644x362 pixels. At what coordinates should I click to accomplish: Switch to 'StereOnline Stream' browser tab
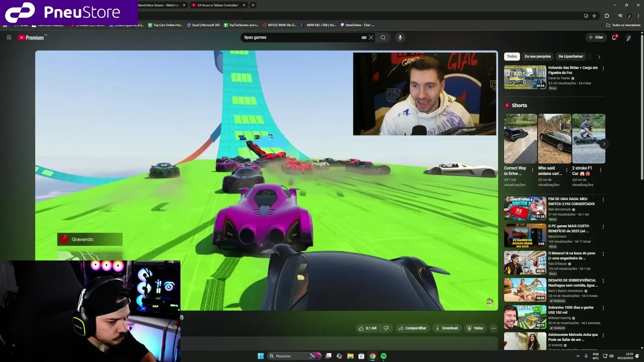(158, 5)
